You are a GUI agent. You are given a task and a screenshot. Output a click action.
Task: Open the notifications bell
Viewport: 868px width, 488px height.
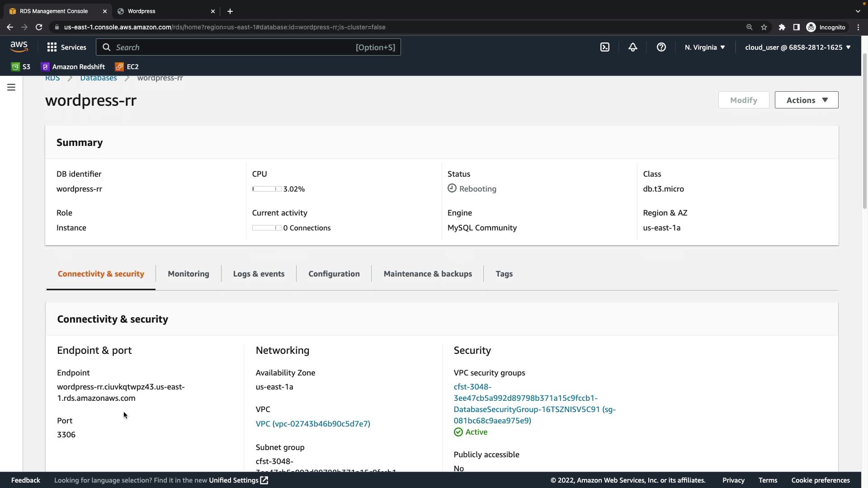coord(632,47)
